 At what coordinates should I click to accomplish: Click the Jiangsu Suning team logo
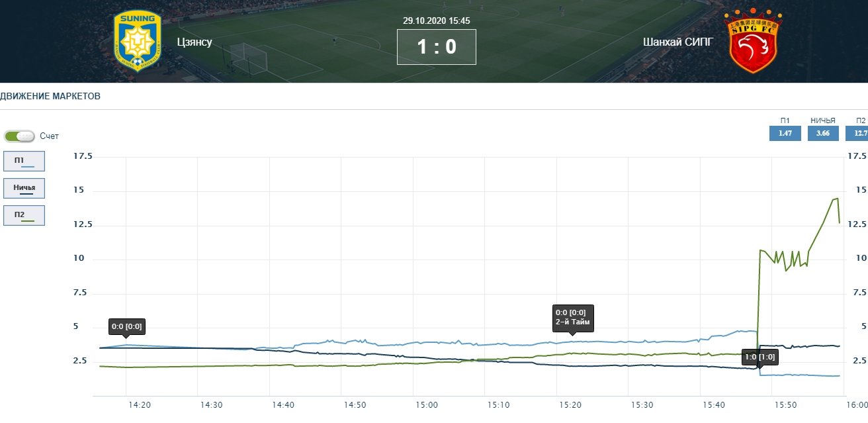(138, 41)
